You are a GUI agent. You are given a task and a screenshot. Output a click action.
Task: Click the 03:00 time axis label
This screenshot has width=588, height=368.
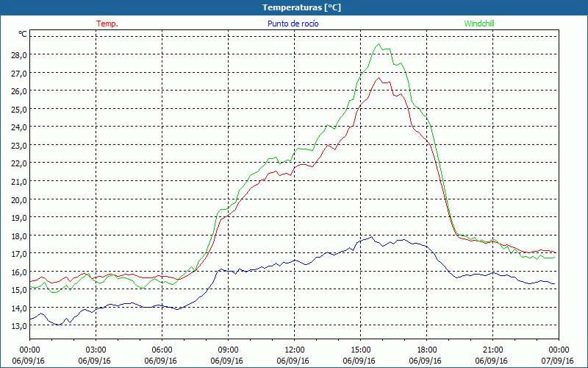[x=96, y=350]
